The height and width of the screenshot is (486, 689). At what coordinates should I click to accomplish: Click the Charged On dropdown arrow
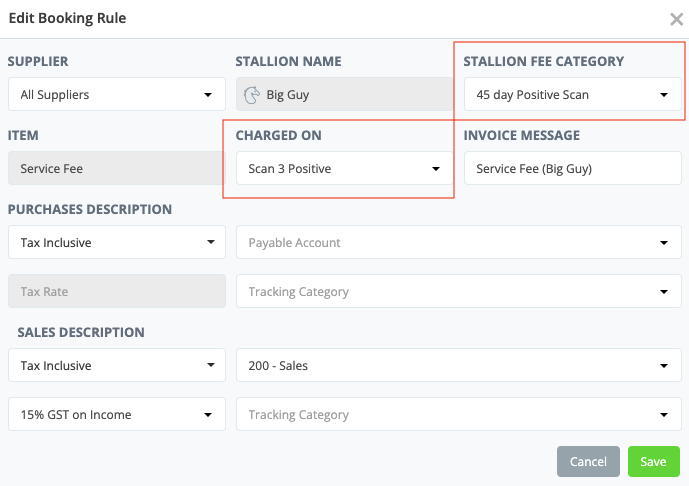pos(436,169)
